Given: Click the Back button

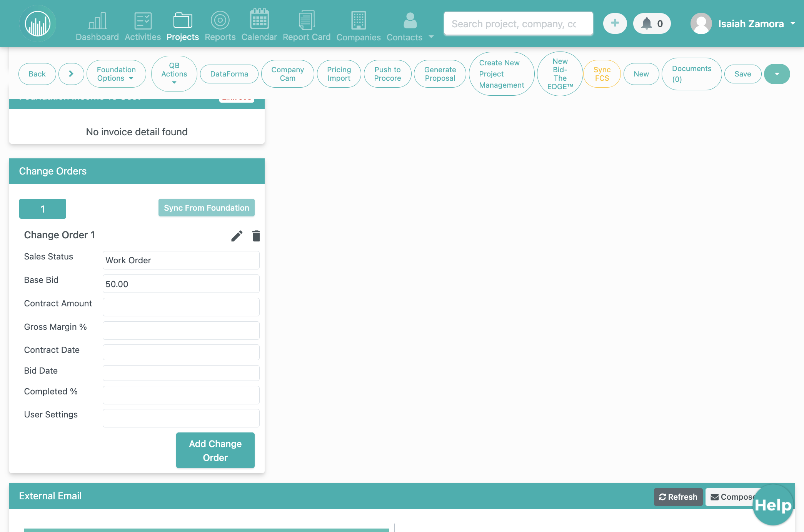Looking at the screenshot, I should click(37, 74).
